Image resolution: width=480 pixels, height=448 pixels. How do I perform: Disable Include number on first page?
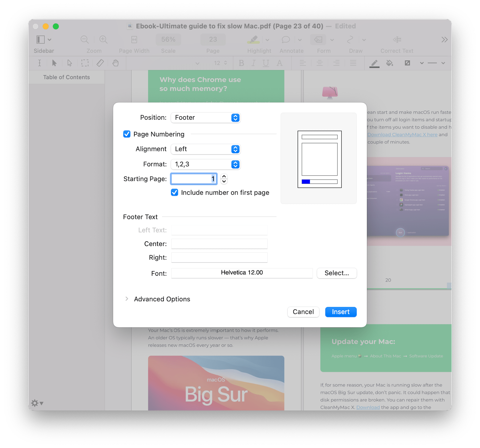[175, 192]
